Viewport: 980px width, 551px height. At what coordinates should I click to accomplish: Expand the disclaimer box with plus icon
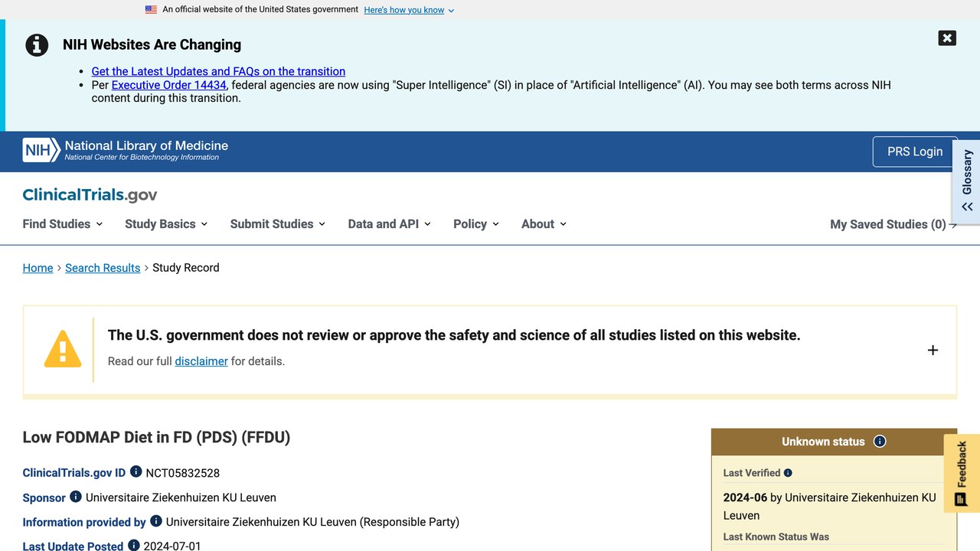click(x=933, y=350)
